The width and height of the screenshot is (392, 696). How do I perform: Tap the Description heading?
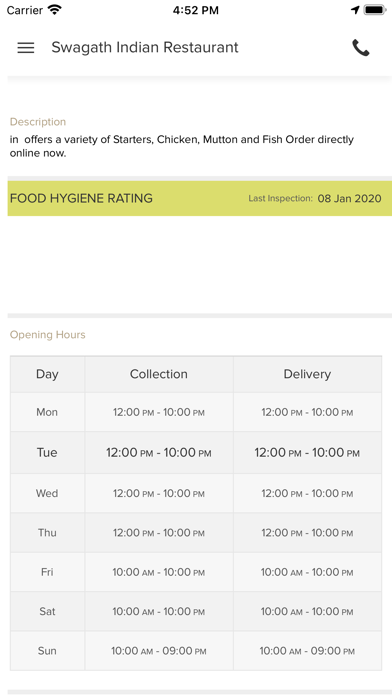pos(38,122)
